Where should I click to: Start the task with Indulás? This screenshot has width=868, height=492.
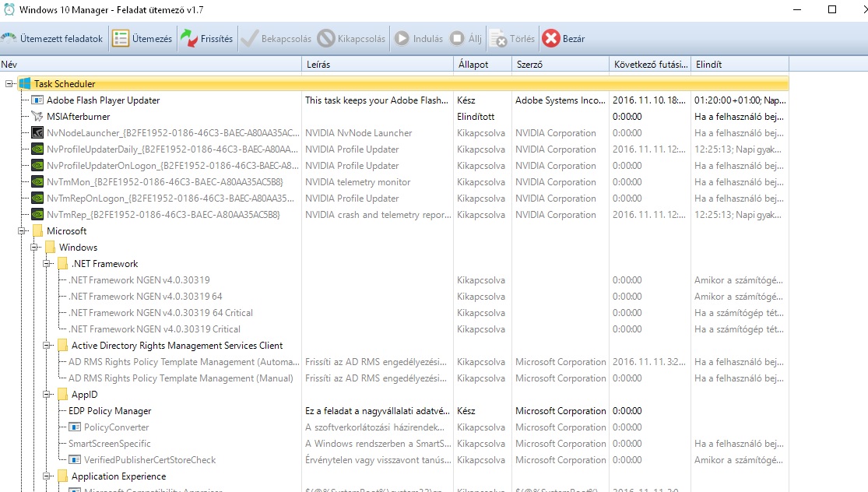coord(419,39)
